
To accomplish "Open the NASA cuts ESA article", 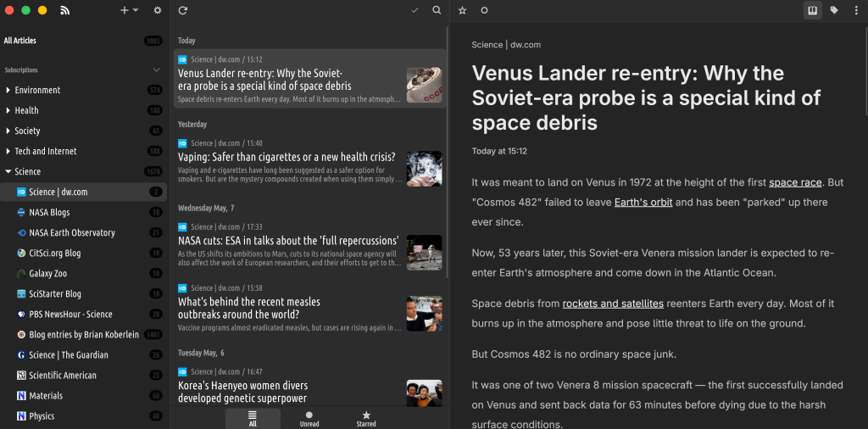I will [x=310, y=246].
